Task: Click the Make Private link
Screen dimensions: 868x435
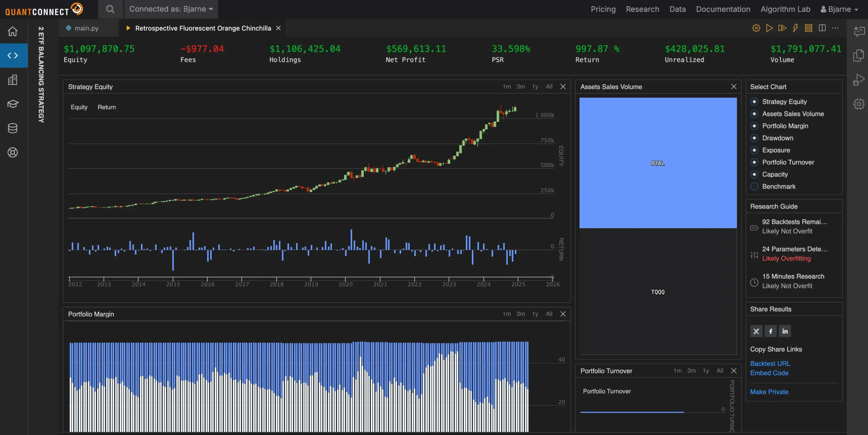Action: (769, 392)
